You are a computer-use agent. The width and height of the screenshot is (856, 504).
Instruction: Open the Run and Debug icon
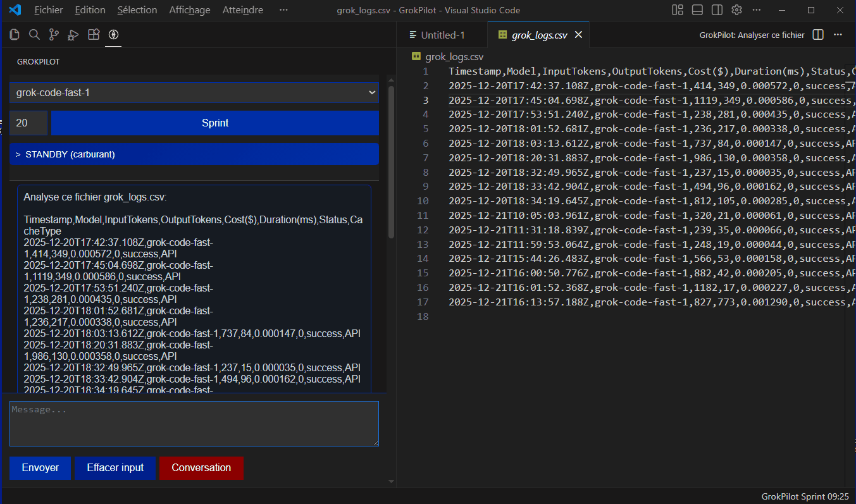pos(73,34)
